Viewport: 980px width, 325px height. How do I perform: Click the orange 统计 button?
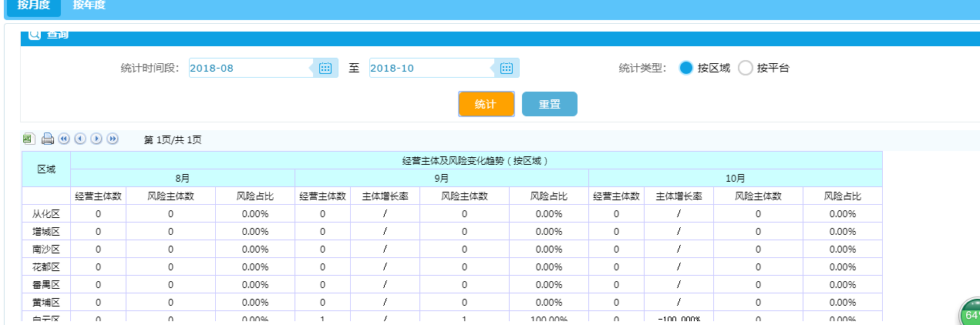pos(485,104)
